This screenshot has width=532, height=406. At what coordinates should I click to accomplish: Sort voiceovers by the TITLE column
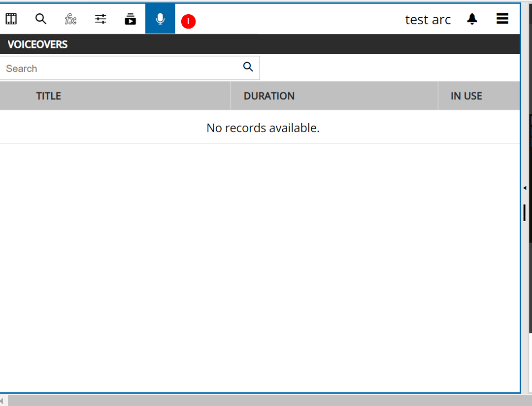tap(48, 96)
